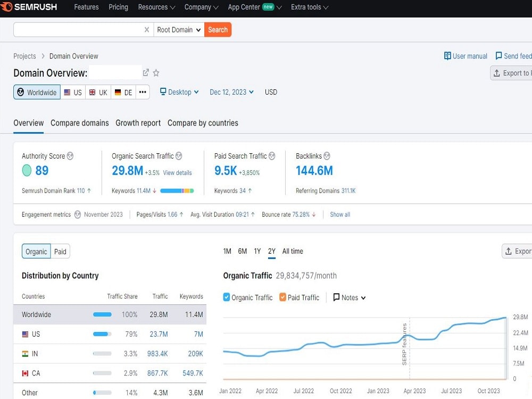This screenshot has height=399, width=532.
Task: Open the Pricing menu item
Action: point(119,7)
